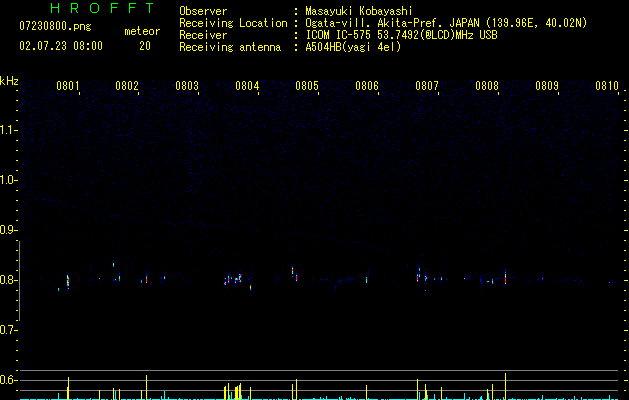Screen dimensions: 629x400
Task: Click 'Receiving Location' label
Action: [233, 23]
